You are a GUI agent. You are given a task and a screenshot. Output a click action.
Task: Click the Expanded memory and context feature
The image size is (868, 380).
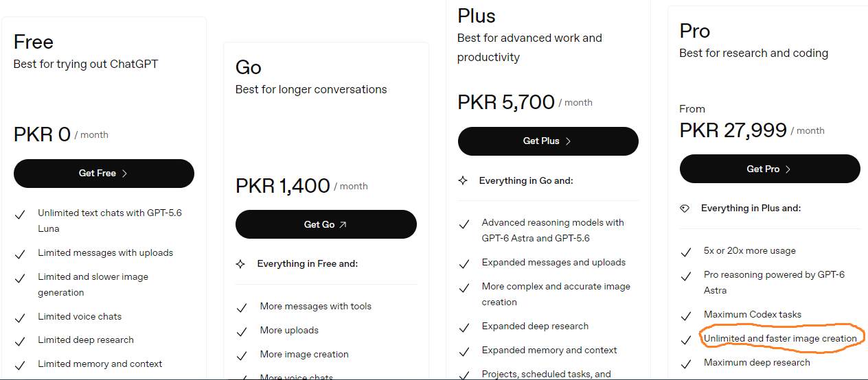[x=549, y=350]
